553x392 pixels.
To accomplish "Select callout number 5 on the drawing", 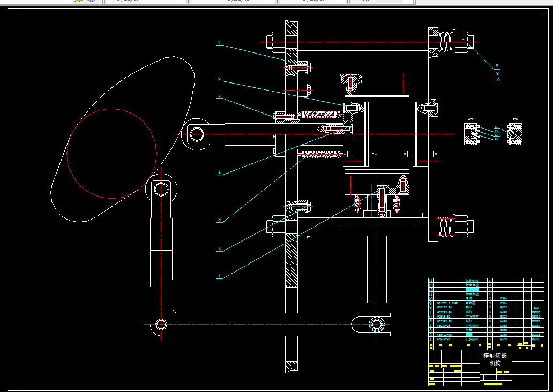I will [x=219, y=95].
